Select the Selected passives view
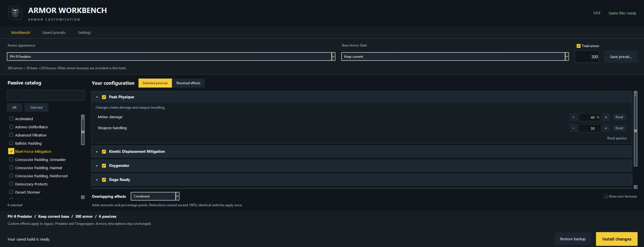The image size is (644, 247). click(x=155, y=83)
